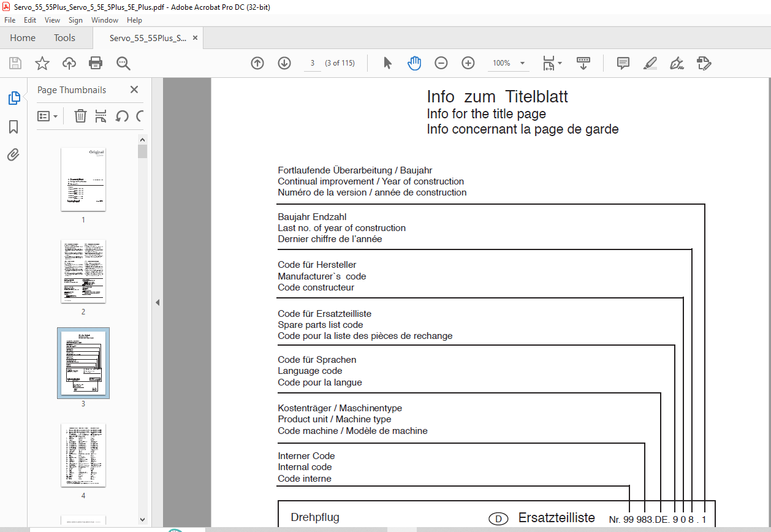Screen dimensions: 771x532
Task: Select the page 3 thumbnail
Action: (x=83, y=363)
